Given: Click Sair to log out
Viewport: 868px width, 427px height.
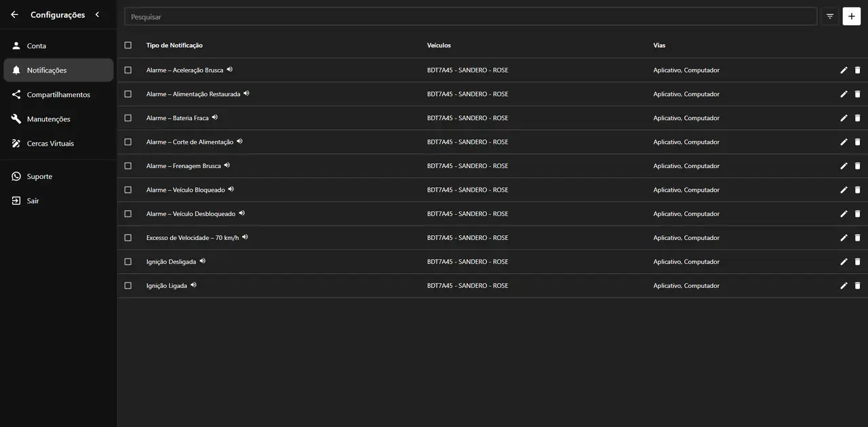Looking at the screenshot, I should 58,201.
